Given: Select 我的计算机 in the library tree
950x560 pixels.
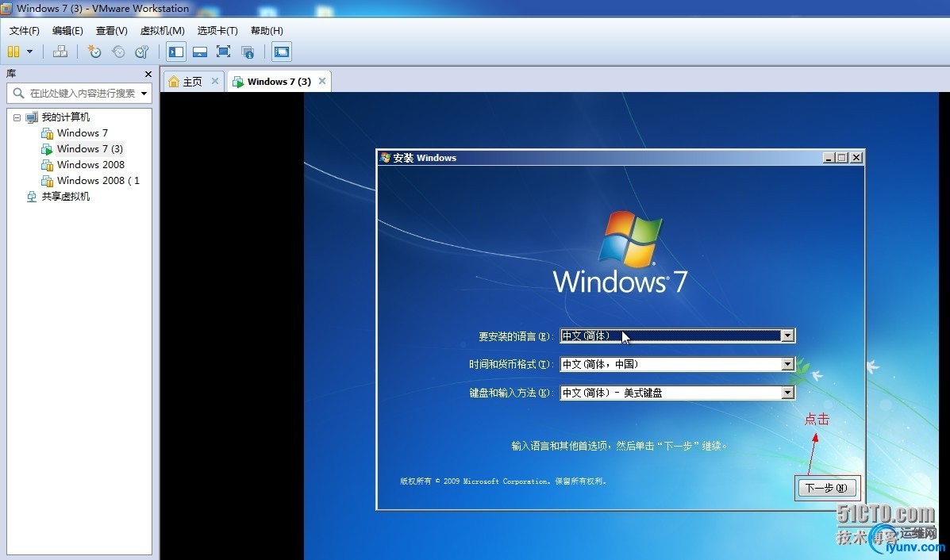Looking at the screenshot, I should click(65, 117).
